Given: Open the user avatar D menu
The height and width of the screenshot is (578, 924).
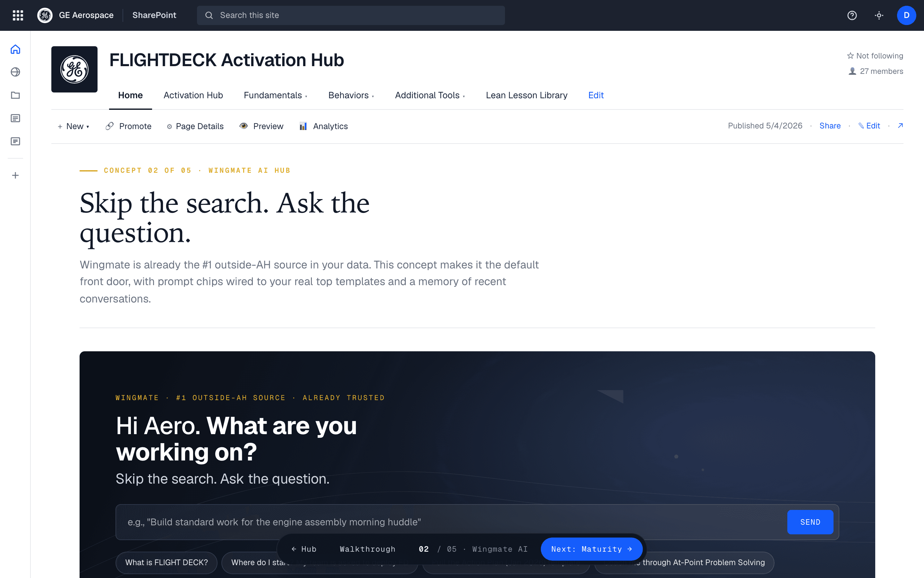Looking at the screenshot, I should pyautogui.click(x=906, y=15).
